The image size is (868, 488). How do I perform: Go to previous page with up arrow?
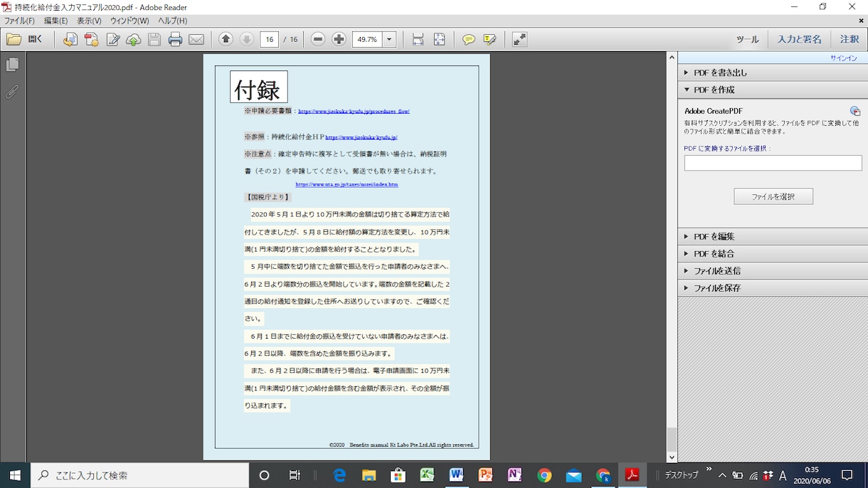pos(226,39)
